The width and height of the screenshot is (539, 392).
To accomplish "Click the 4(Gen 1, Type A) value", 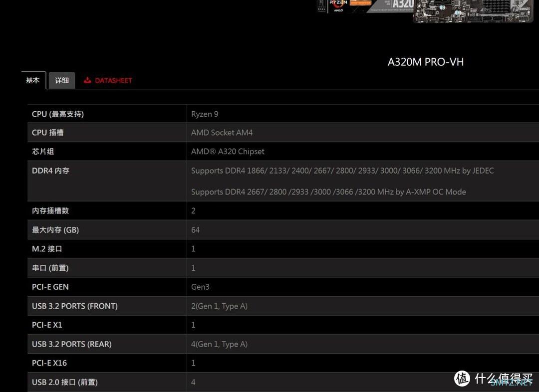I will click(219, 344).
